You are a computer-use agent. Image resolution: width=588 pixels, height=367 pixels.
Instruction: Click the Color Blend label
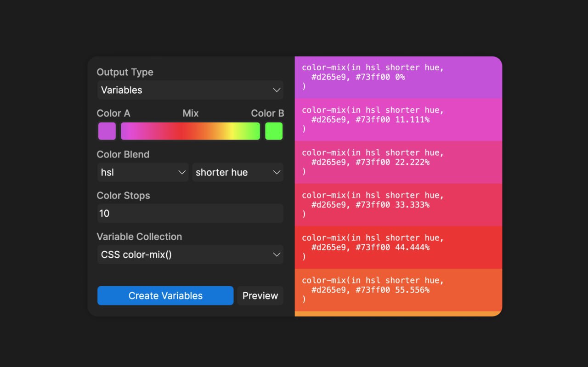coord(123,154)
